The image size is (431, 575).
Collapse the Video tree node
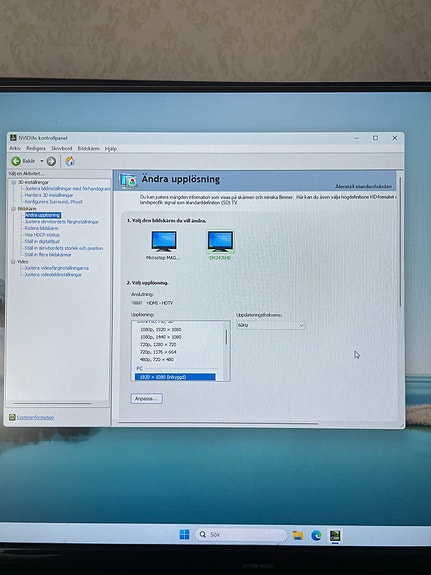point(13,261)
